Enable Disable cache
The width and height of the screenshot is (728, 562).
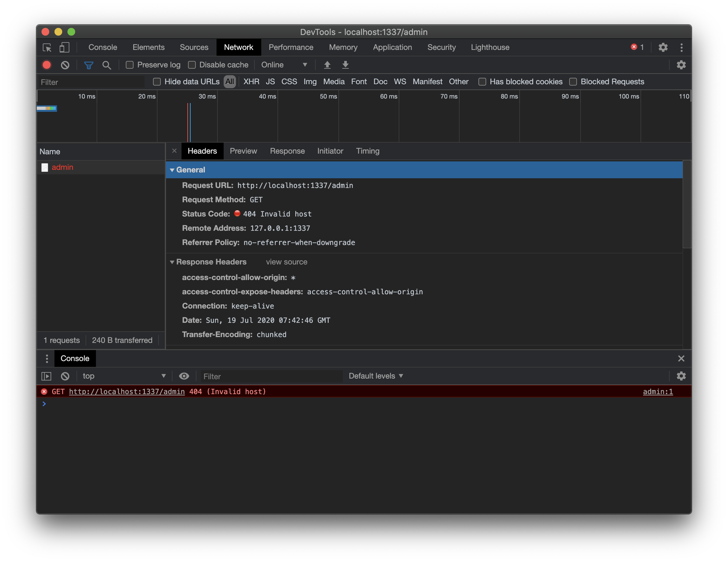click(192, 65)
